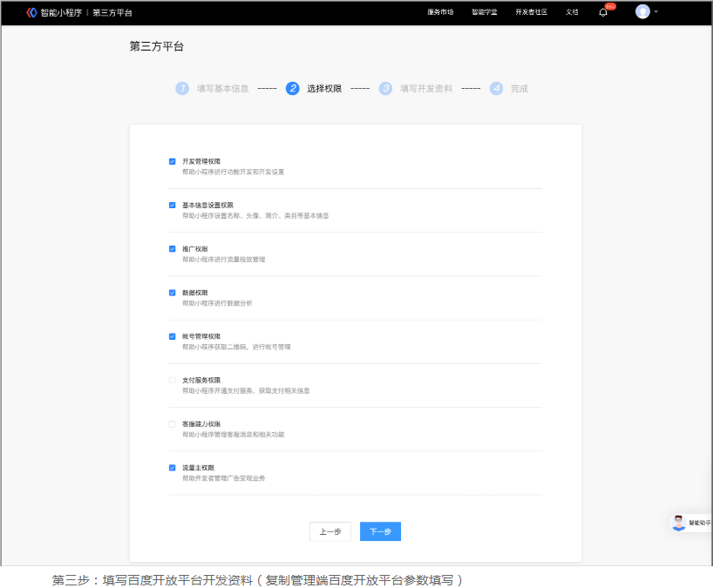Enable the 客服能力权限 checkbox
Viewport: 713px width, 588px height.
click(173, 423)
